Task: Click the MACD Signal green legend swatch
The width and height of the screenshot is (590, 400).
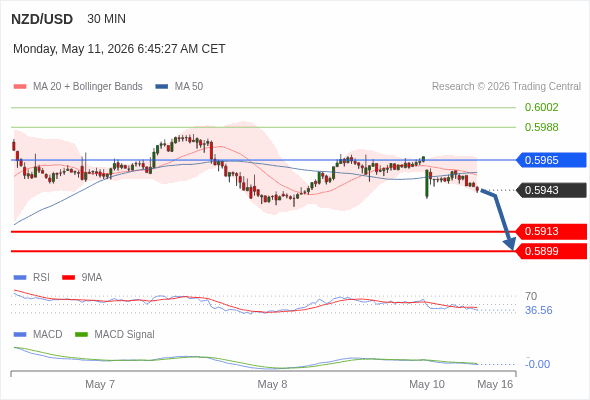Action: click(81, 335)
